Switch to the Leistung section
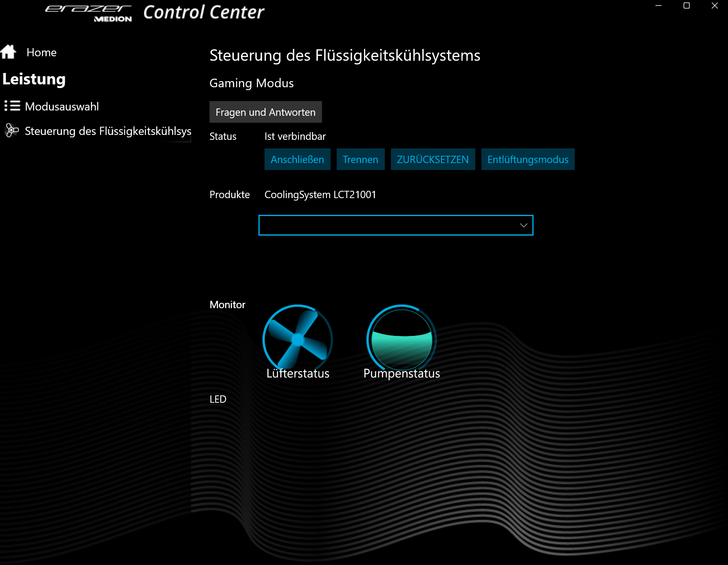Viewport: 728px width, 565px height. 34,79
